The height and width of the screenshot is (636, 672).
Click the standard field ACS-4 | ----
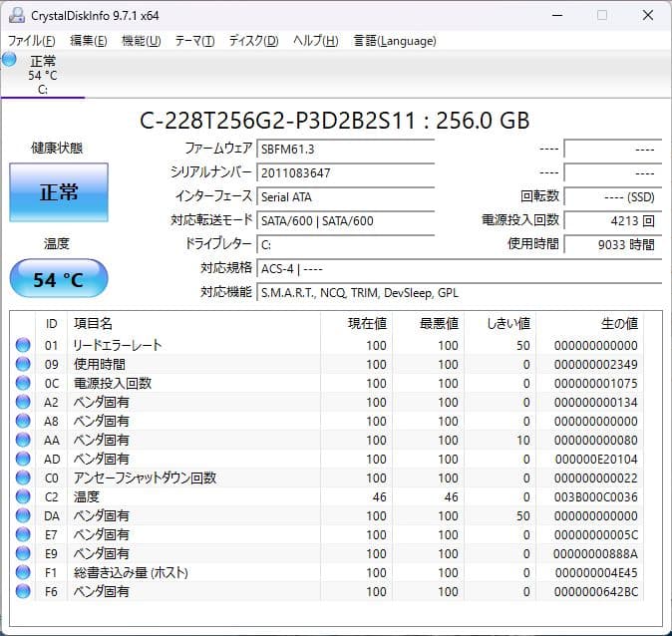(459, 269)
